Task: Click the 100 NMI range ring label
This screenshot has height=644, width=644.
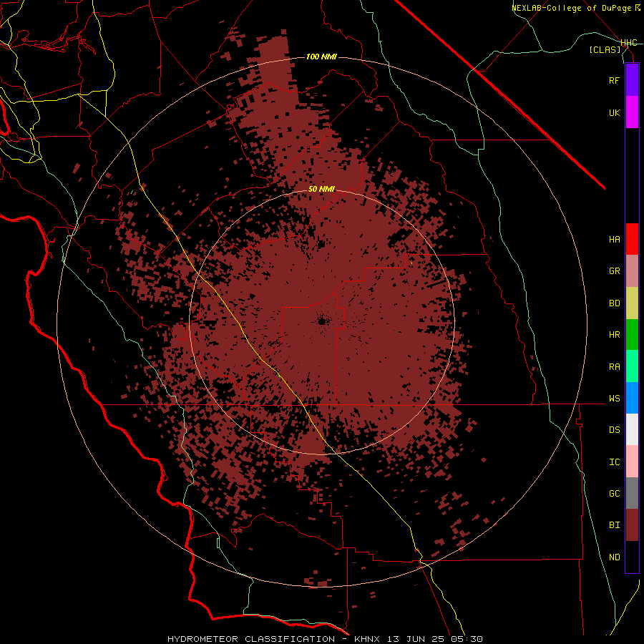Action: click(x=321, y=57)
